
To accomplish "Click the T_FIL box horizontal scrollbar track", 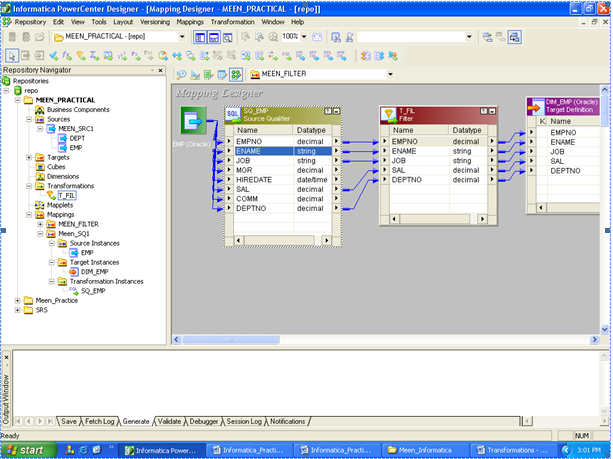I will [x=435, y=219].
